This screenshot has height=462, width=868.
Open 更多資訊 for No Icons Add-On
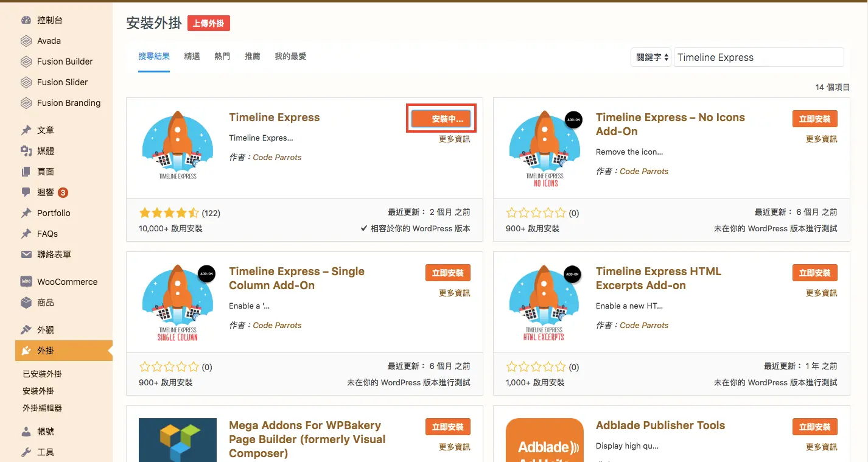[x=822, y=139]
